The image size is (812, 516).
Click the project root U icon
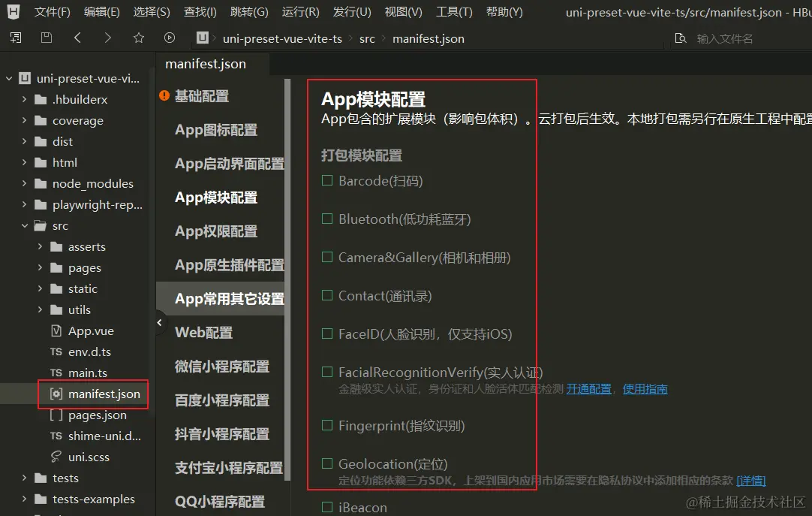point(25,78)
